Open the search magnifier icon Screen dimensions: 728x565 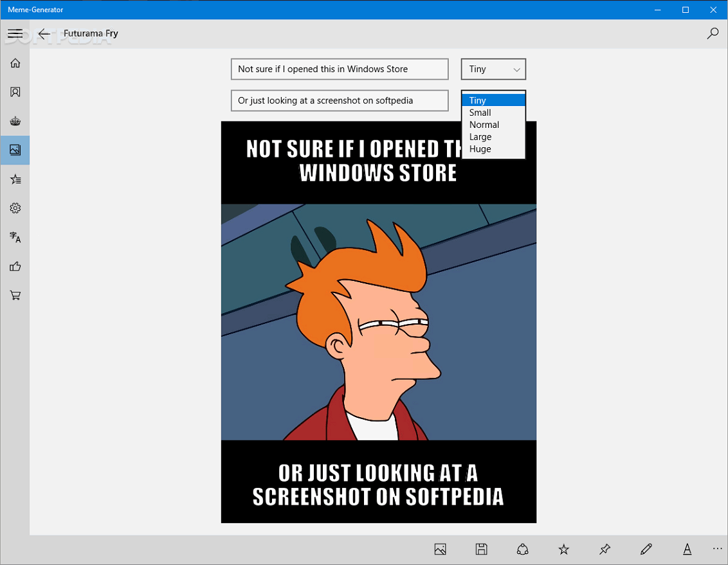point(713,33)
